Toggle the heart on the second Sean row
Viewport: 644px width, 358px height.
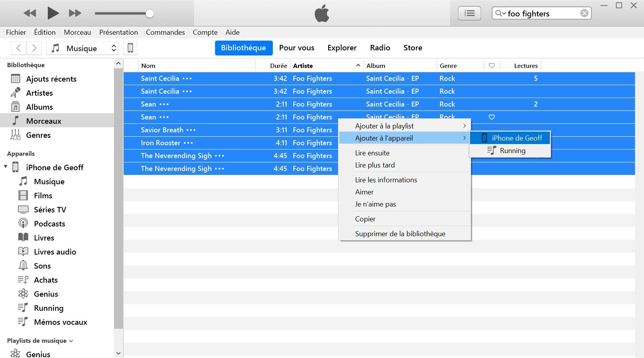click(x=492, y=117)
